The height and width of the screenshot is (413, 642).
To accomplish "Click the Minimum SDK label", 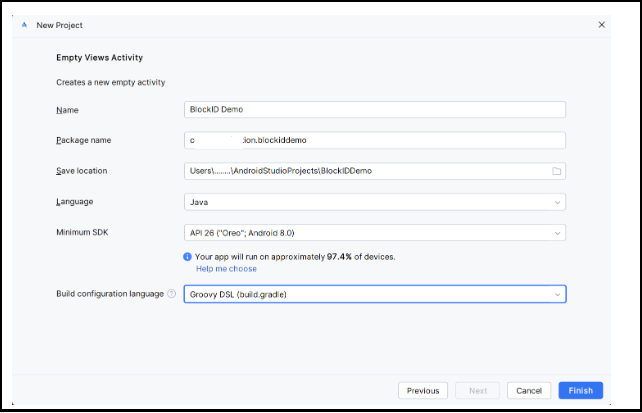I will pos(85,233).
